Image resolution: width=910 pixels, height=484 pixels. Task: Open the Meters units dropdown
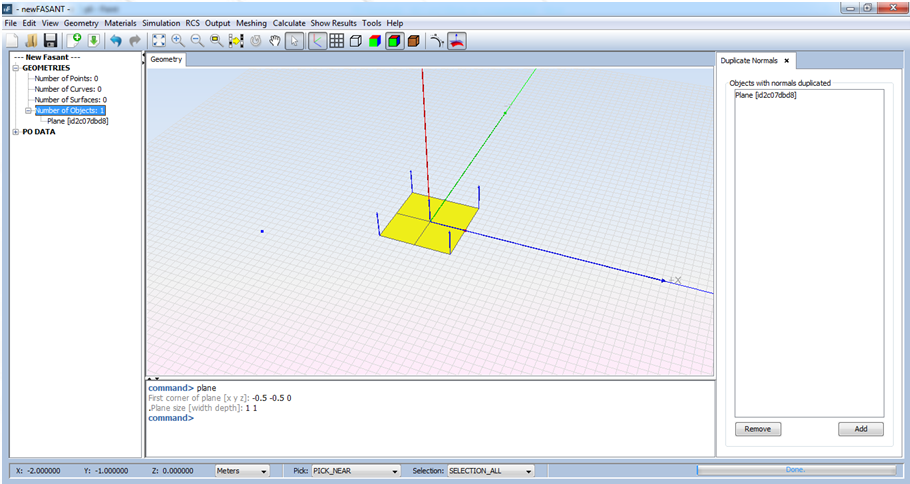click(243, 470)
